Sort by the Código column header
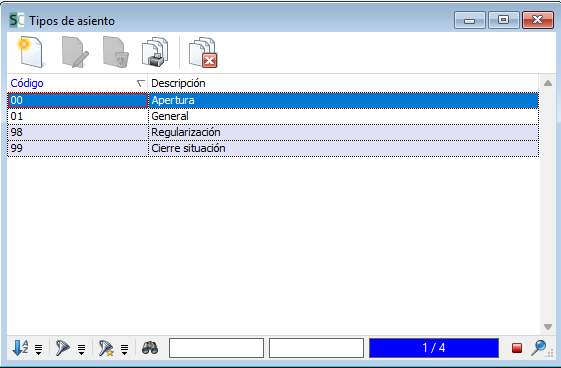Viewport: 561px width, 368px height. click(77, 83)
